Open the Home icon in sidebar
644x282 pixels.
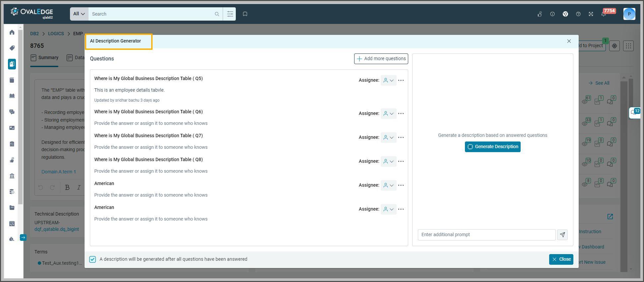point(12,32)
